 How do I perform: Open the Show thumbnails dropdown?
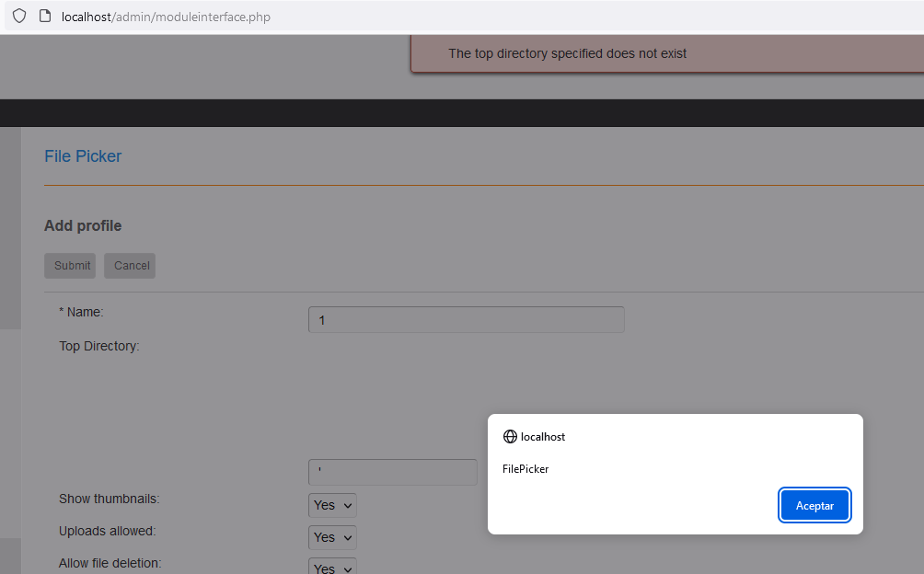(331, 505)
